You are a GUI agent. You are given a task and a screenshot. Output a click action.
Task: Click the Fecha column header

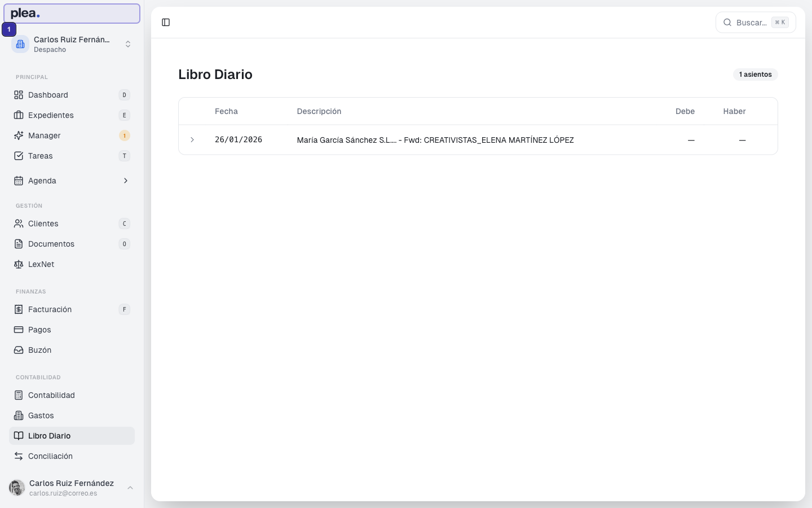coord(226,111)
